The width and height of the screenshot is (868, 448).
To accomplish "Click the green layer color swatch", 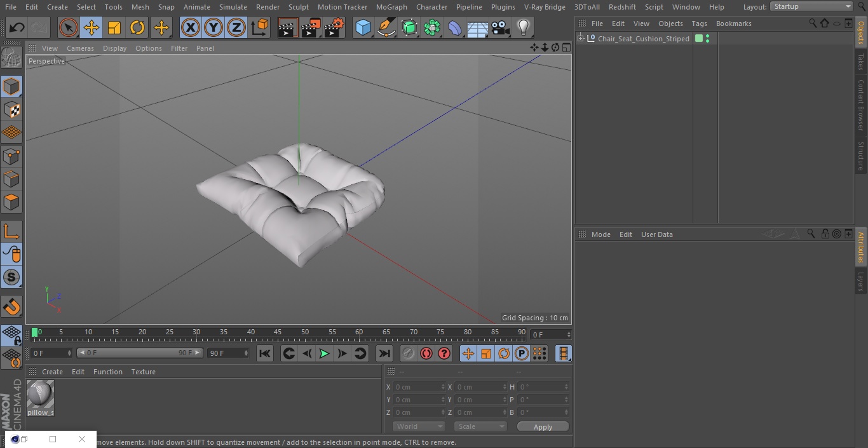I will click(x=699, y=39).
